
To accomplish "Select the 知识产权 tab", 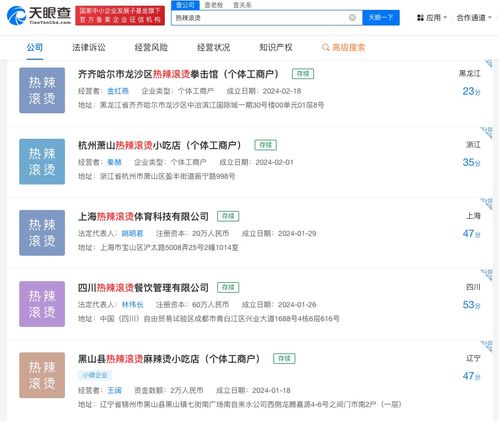I will pos(276,47).
